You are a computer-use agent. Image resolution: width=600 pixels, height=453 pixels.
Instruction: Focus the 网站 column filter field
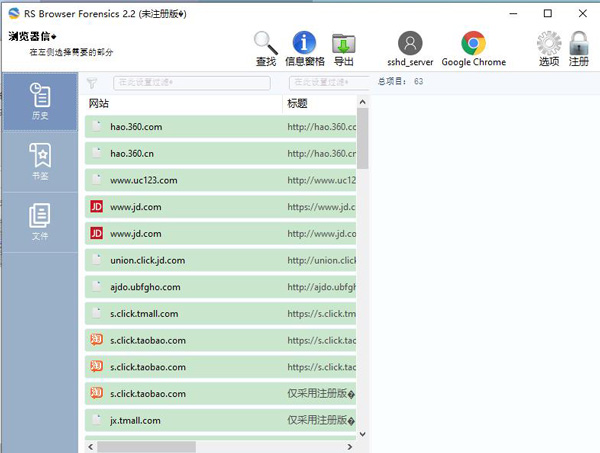pos(192,83)
